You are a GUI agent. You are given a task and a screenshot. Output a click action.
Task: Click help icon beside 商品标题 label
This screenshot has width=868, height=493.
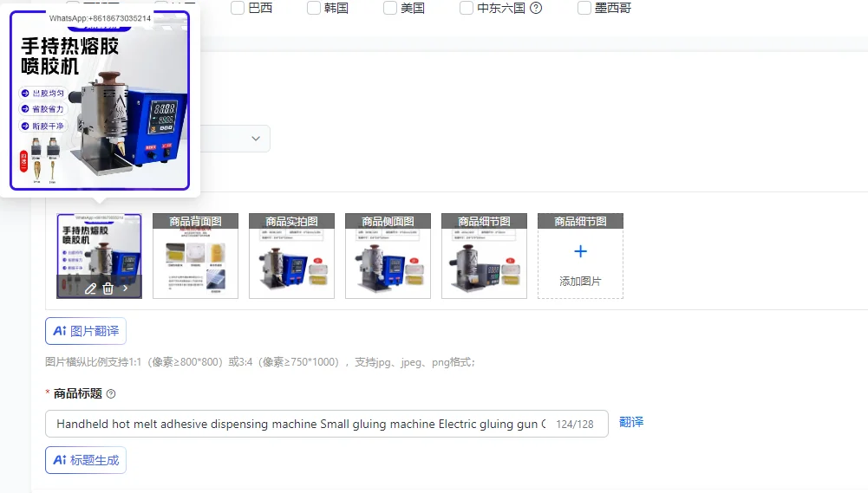(x=111, y=394)
